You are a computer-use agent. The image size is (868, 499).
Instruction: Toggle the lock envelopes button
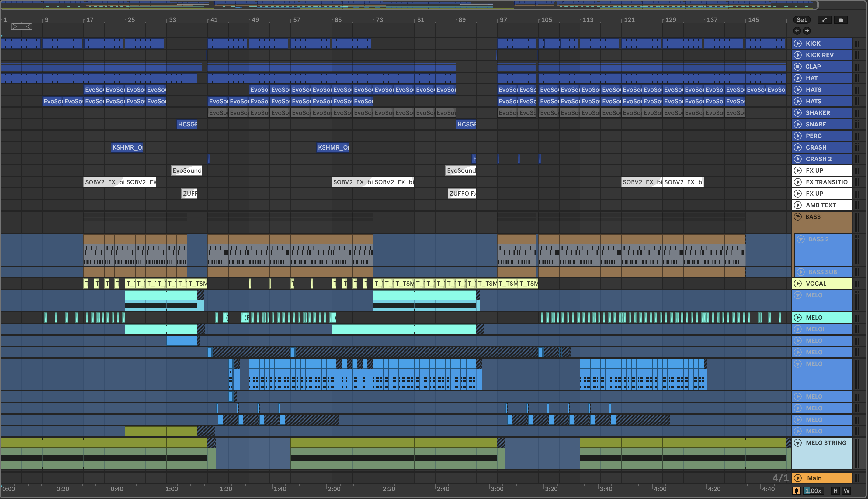point(841,20)
